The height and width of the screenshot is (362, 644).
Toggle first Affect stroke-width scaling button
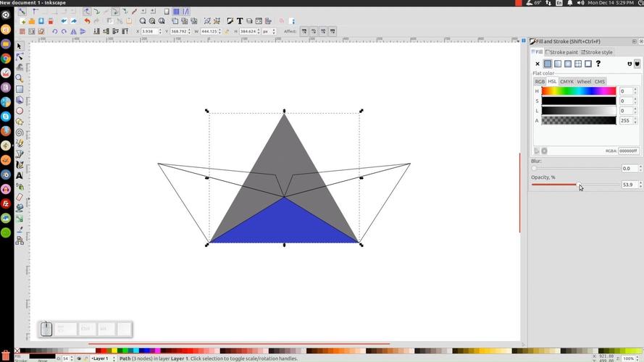tap(304, 31)
